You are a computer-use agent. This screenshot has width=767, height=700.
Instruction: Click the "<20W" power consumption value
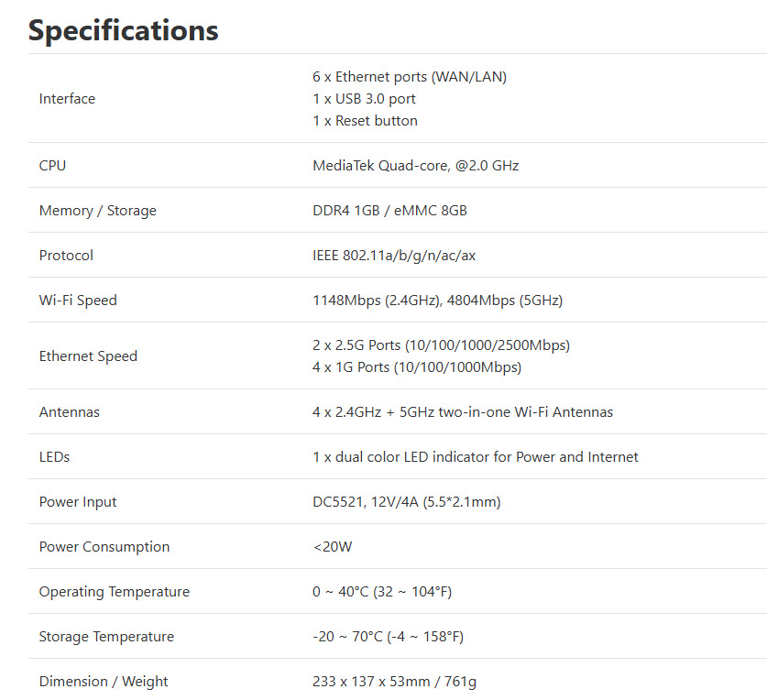tap(332, 547)
